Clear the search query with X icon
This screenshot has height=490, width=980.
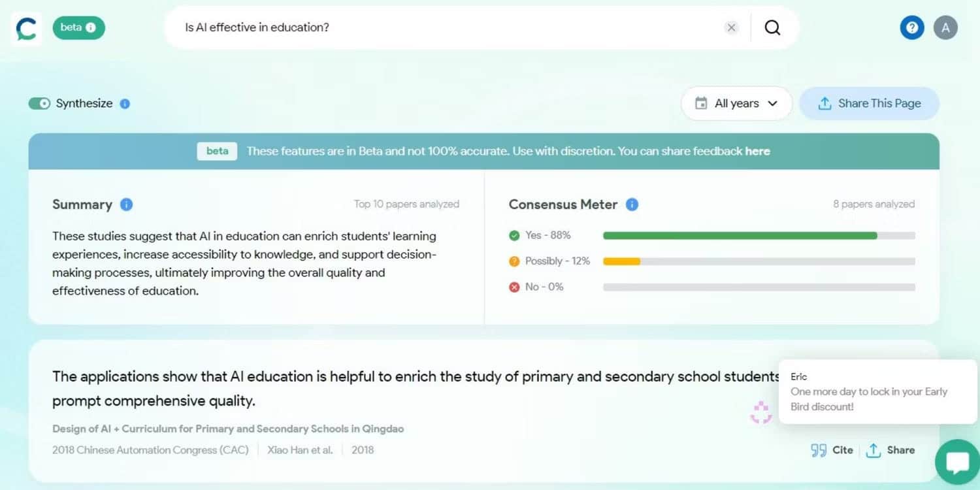point(731,27)
